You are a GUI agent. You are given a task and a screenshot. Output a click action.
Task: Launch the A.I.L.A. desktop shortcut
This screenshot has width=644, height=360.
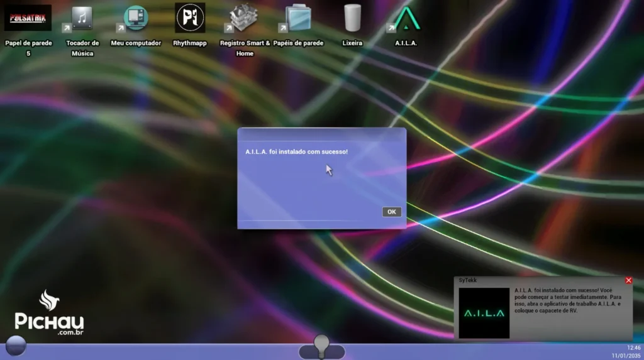click(406, 18)
